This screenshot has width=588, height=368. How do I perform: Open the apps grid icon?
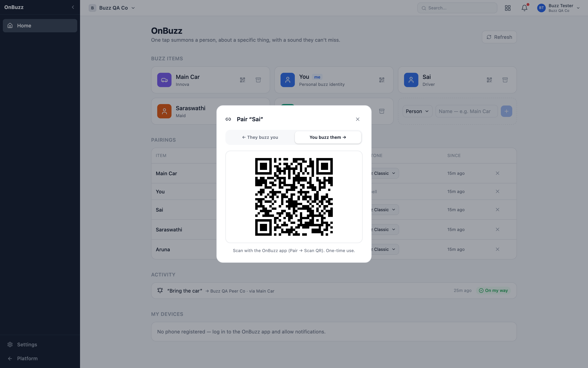[507, 8]
